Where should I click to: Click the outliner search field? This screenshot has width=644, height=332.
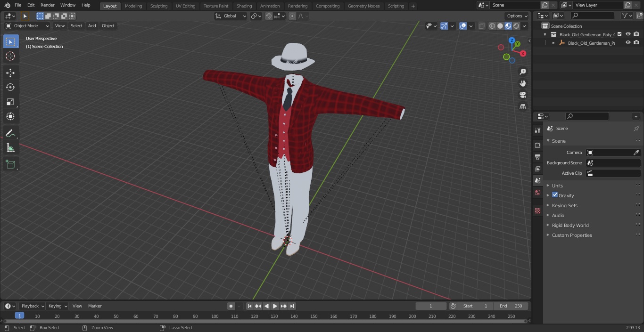pyautogui.click(x=592, y=16)
